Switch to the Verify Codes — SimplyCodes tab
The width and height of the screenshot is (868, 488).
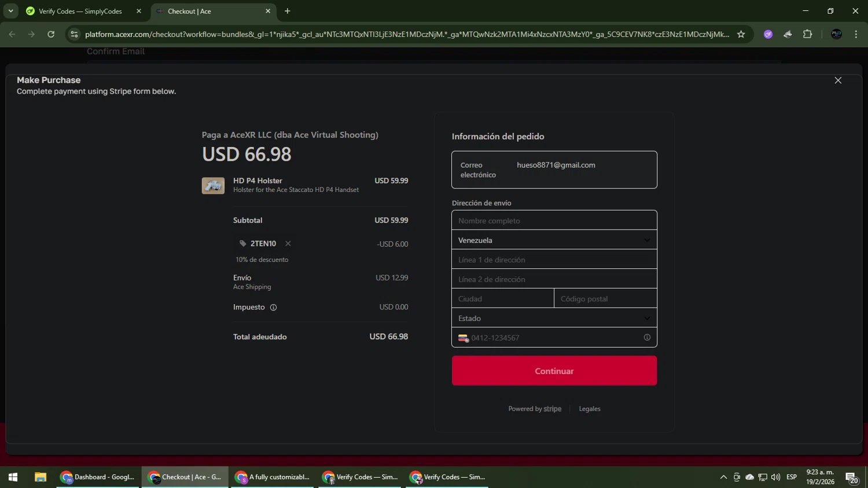[x=81, y=11]
